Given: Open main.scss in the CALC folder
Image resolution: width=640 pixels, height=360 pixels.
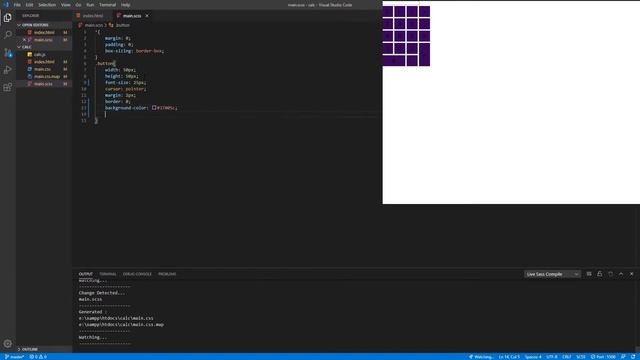Looking at the screenshot, I should point(43,84).
